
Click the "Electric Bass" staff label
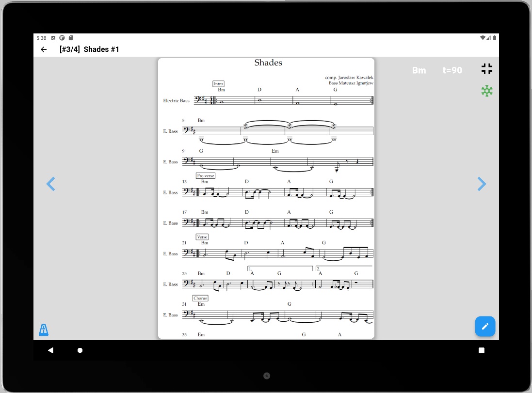coord(176,101)
